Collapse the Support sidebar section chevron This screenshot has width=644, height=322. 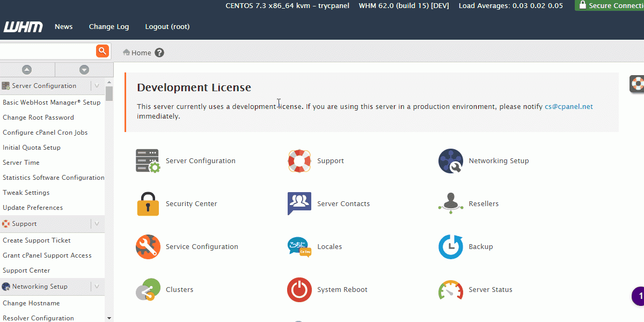[x=97, y=224]
